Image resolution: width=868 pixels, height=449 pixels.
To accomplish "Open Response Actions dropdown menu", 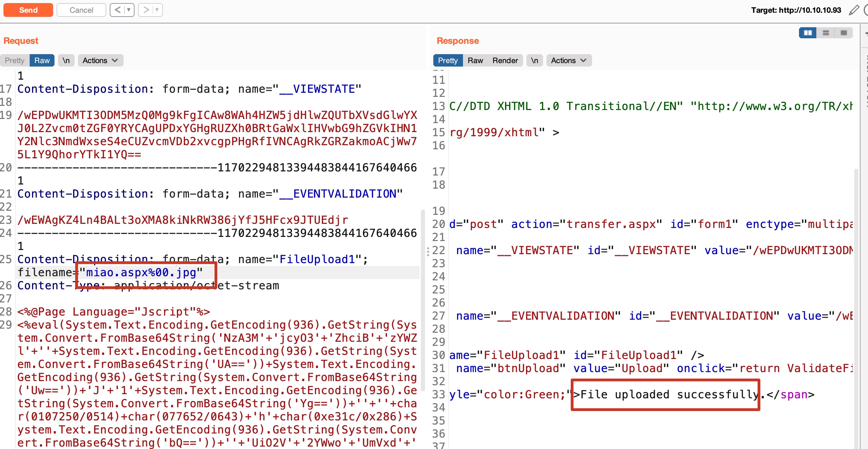I will click(569, 60).
